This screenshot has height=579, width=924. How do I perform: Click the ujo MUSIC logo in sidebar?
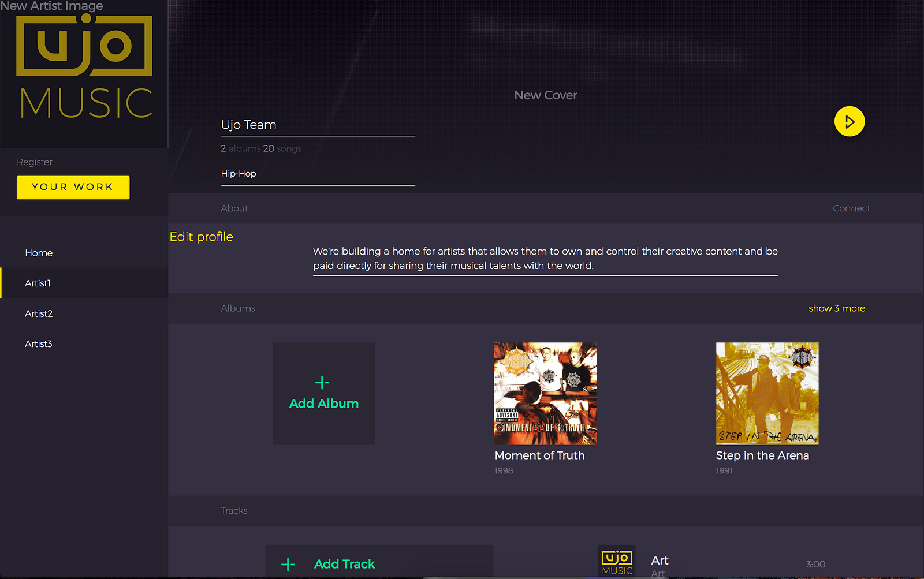[x=85, y=66]
